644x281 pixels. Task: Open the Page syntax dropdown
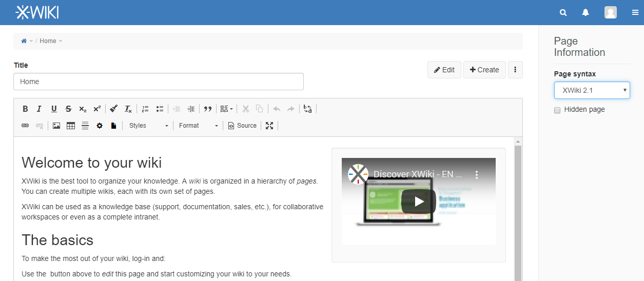[x=592, y=90]
